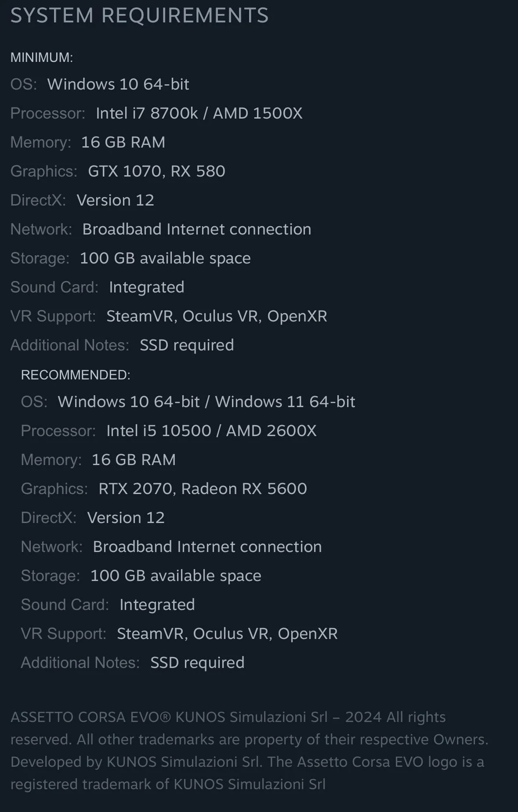Click the Intel i7 8700k processor text
Screen dimensions: 518x812
pyautogui.click(x=147, y=113)
